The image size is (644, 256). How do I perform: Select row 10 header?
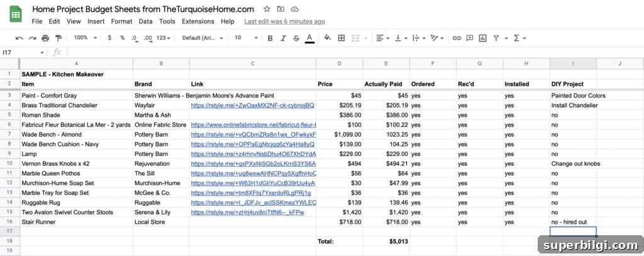coord(9,164)
